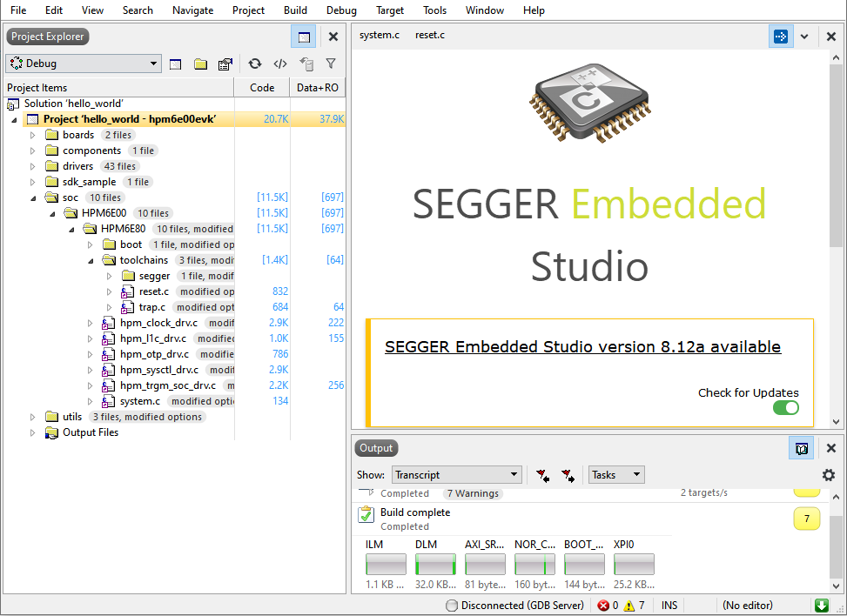
Task: Open the Tools menu
Action: point(435,10)
